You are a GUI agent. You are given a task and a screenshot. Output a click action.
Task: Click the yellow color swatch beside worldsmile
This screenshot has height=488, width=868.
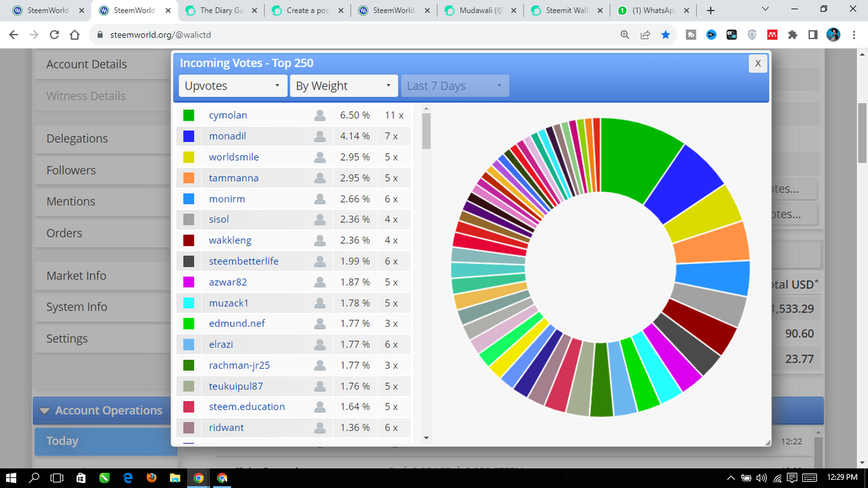point(189,157)
